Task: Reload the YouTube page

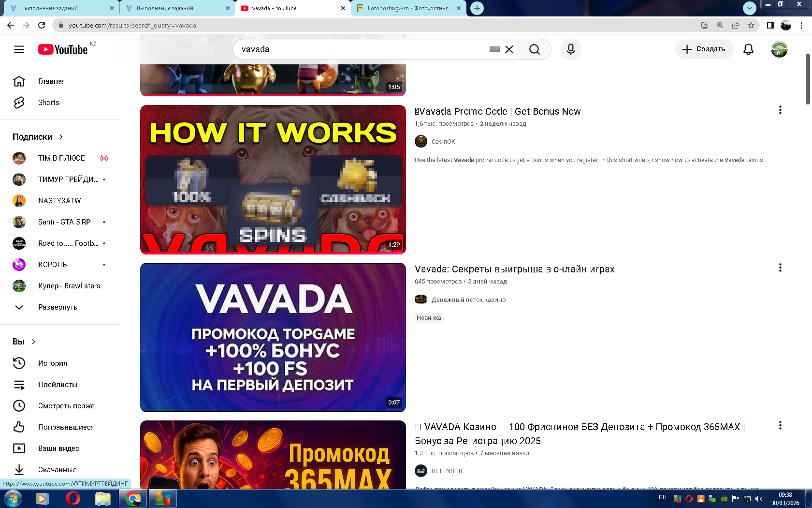Action: pyautogui.click(x=42, y=25)
